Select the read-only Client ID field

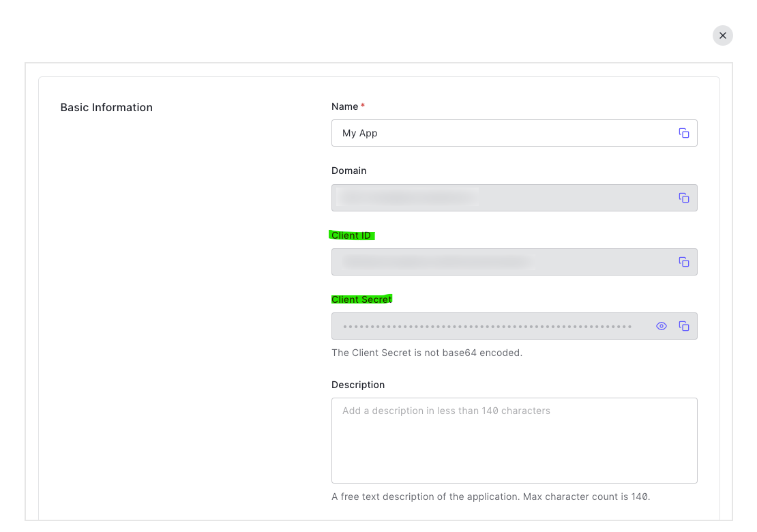coord(498,262)
